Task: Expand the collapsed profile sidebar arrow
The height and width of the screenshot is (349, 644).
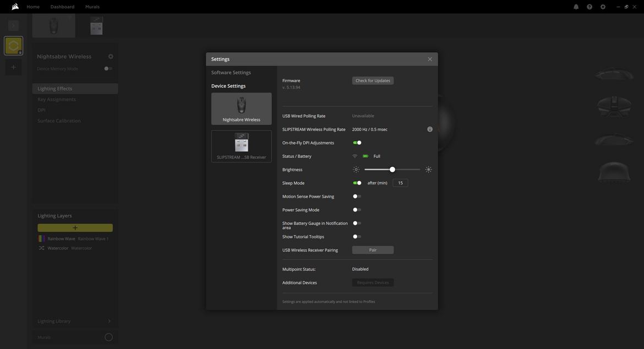Action: click(x=13, y=26)
